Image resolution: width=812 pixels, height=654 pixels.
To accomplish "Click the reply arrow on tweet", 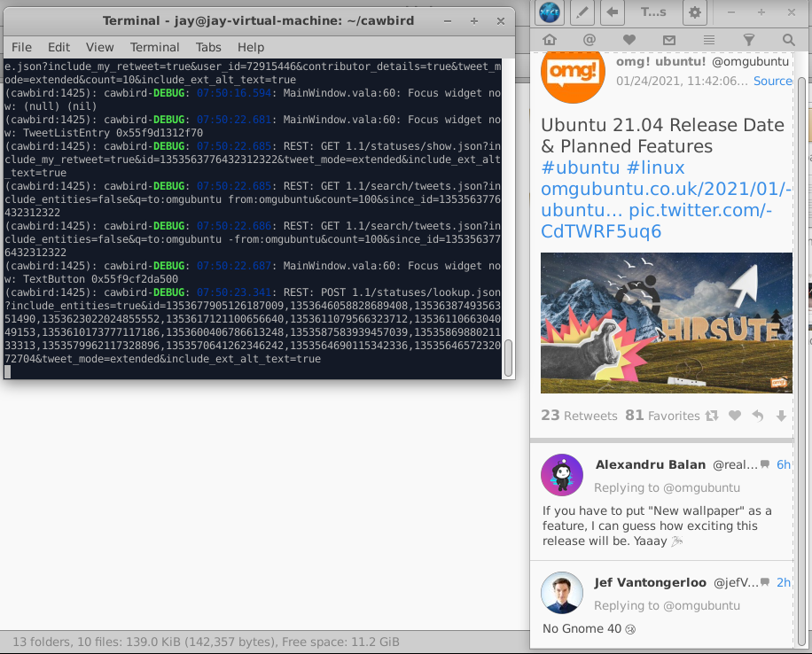I will pos(758,416).
